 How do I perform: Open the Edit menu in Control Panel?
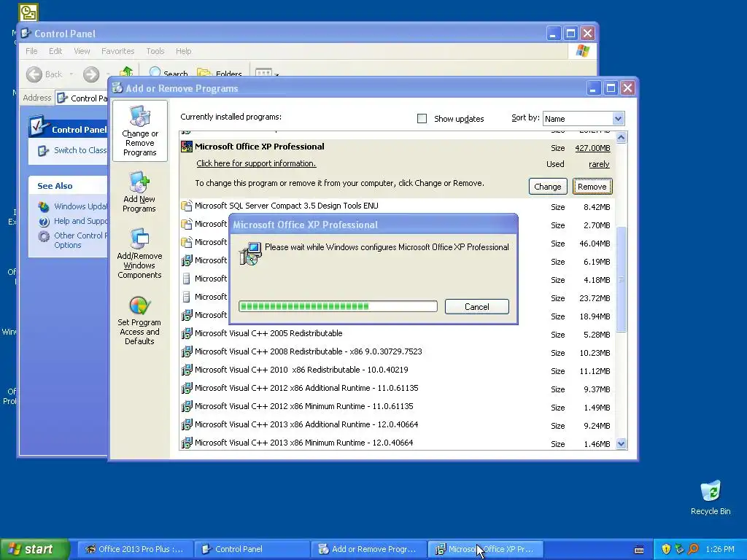click(55, 51)
